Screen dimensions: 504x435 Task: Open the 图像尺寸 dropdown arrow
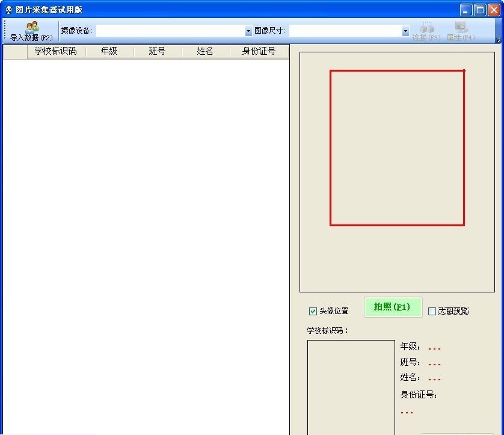coord(405,31)
